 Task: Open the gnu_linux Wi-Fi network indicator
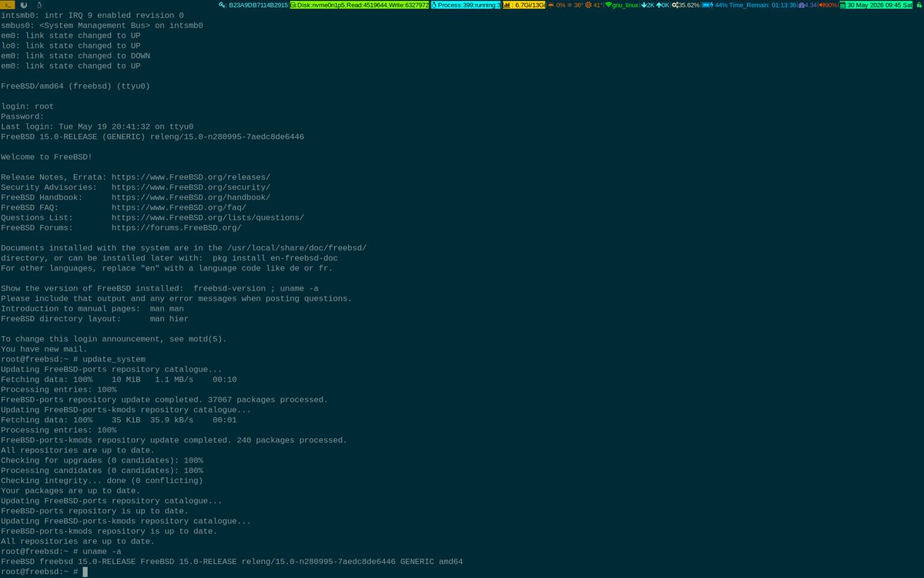[622, 5]
